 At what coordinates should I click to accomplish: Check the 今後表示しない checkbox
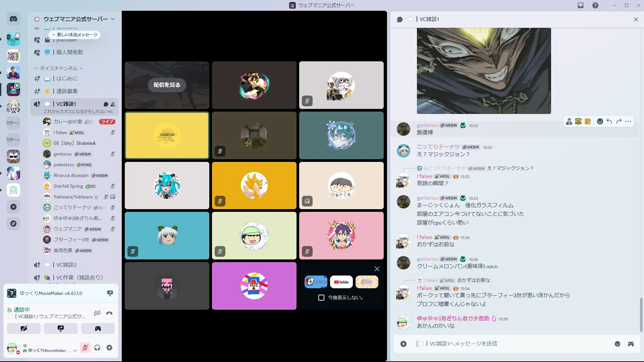tap(321, 298)
